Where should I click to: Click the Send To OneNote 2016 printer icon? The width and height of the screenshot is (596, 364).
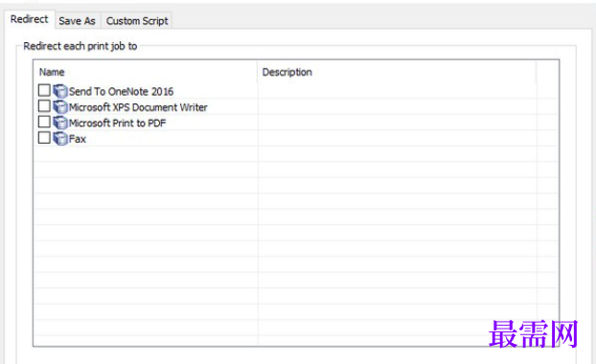point(60,91)
